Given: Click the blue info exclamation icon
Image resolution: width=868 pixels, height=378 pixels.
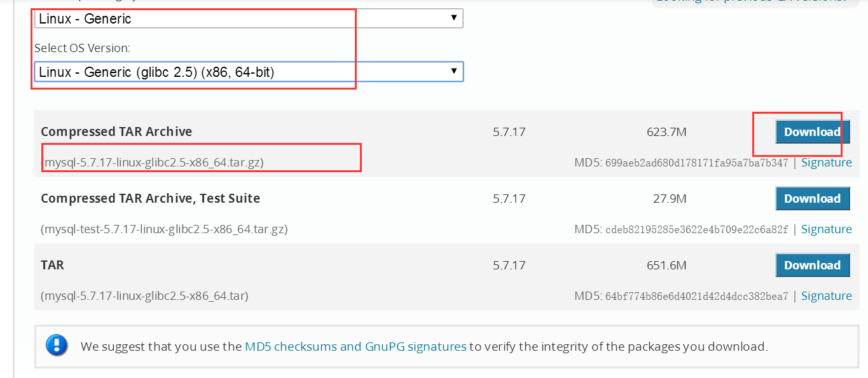Looking at the screenshot, I should tap(57, 346).
